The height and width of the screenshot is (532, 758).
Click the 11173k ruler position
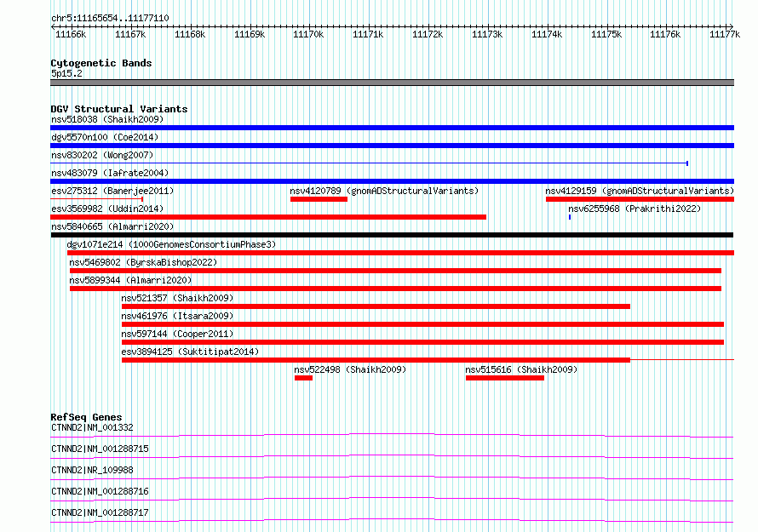[487, 34]
